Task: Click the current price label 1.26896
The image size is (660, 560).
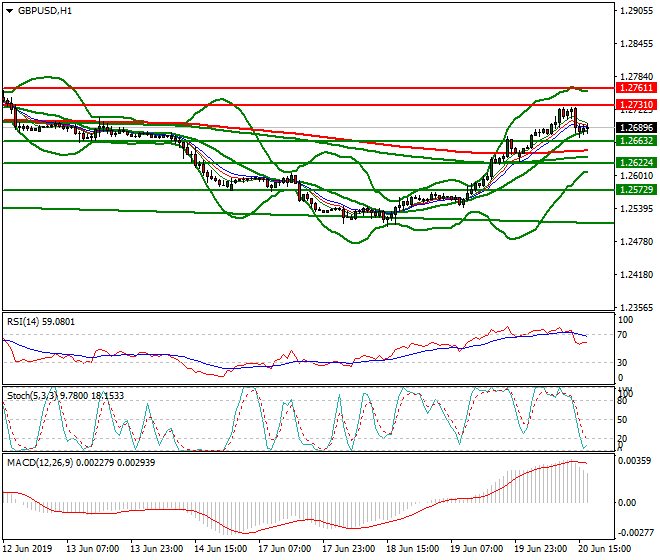Action: click(x=636, y=128)
